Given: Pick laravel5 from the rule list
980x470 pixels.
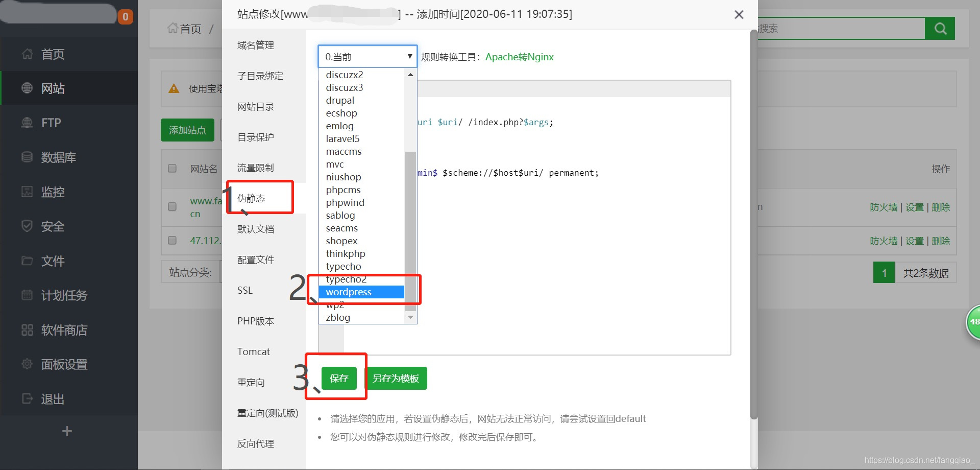Looking at the screenshot, I should point(342,138).
